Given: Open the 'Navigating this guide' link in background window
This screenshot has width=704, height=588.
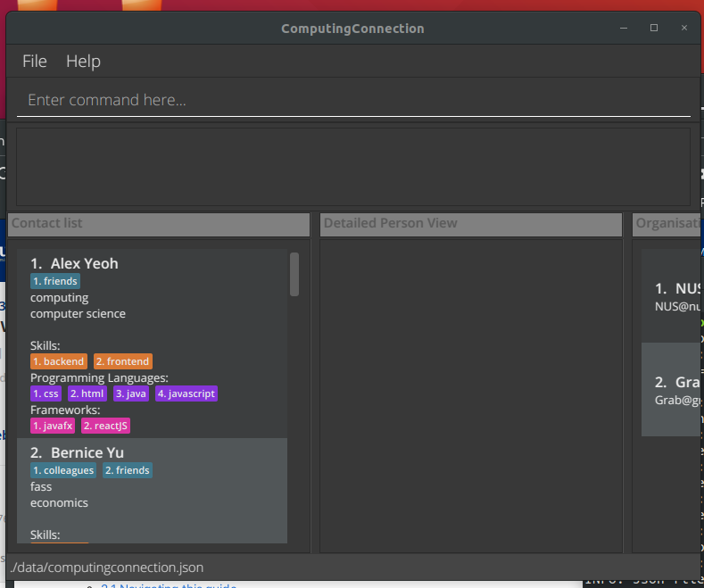Looking at the screenshot, I should tap(169, 585).
